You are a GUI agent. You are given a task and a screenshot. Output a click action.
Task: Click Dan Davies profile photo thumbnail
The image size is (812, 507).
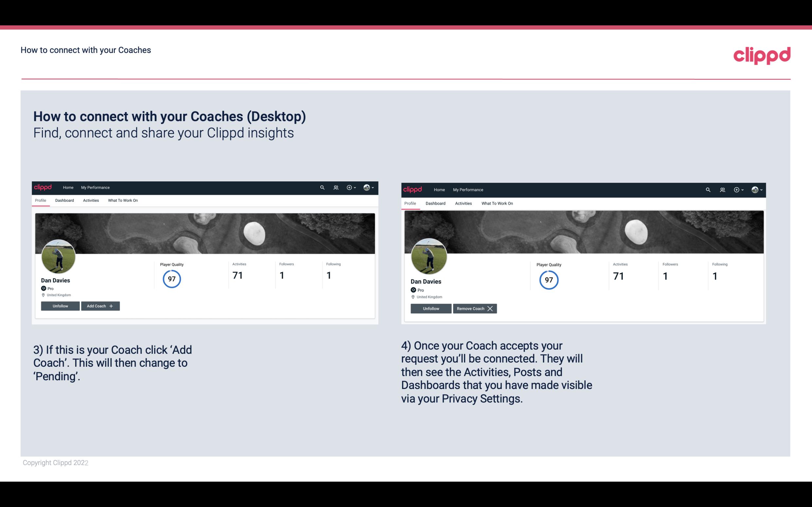(58, 255)
